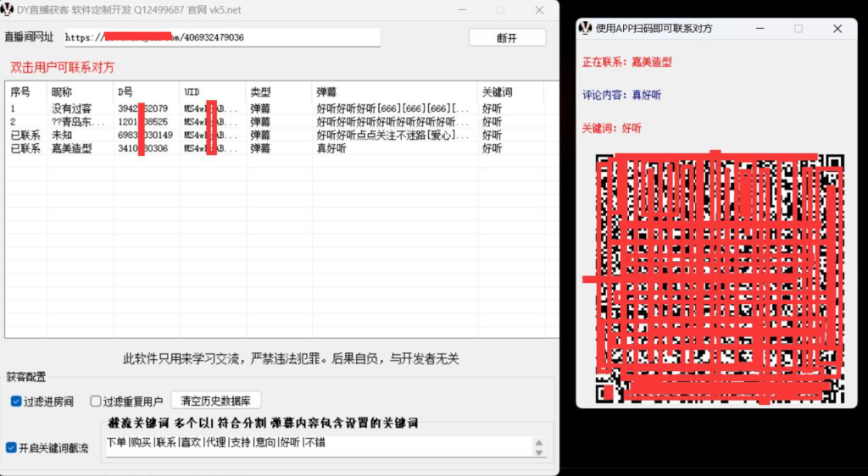Click the logo icon in the QR scan window title bar

[585, 28]
